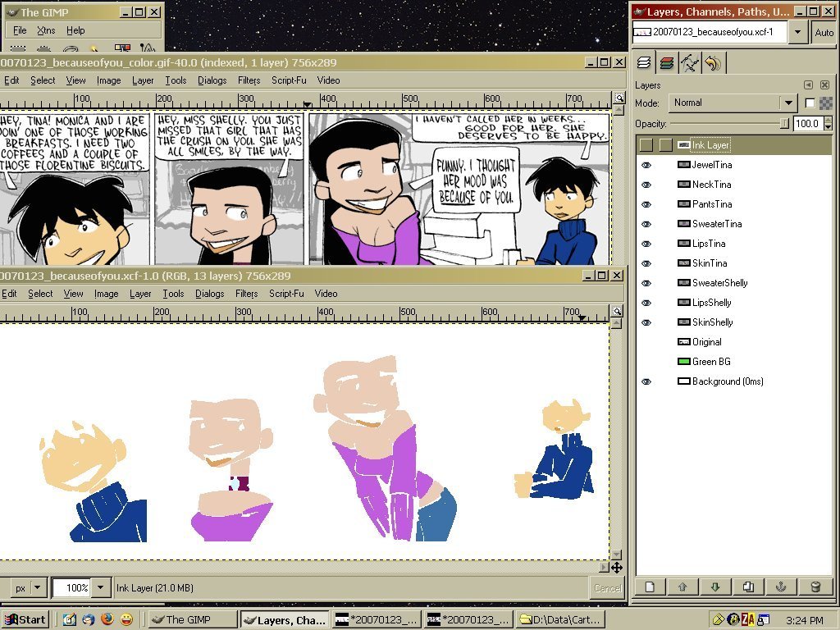This screenshot has height=630, width=840.
Task: Open Filters menu in the color.gif window
Action: (249, 80)
